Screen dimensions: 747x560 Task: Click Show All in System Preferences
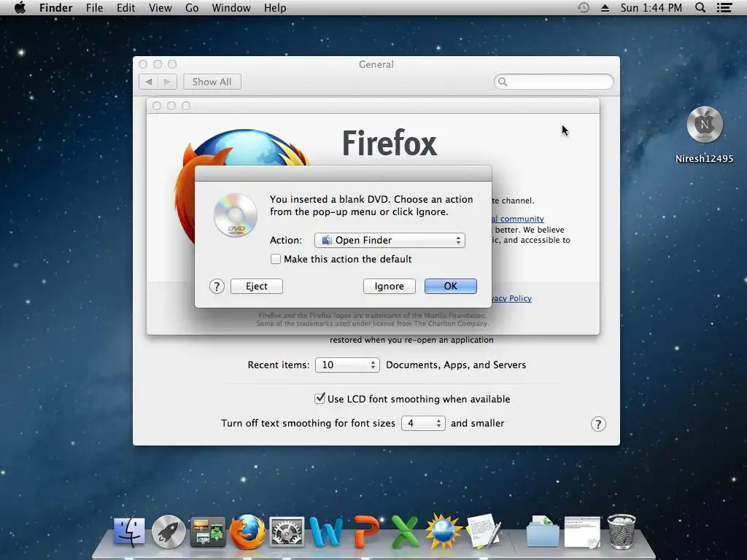pos(212,82)
